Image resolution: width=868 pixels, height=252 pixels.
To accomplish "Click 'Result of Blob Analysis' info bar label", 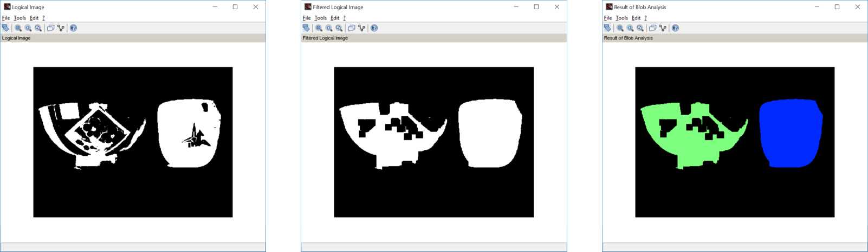I will point(628,38).
